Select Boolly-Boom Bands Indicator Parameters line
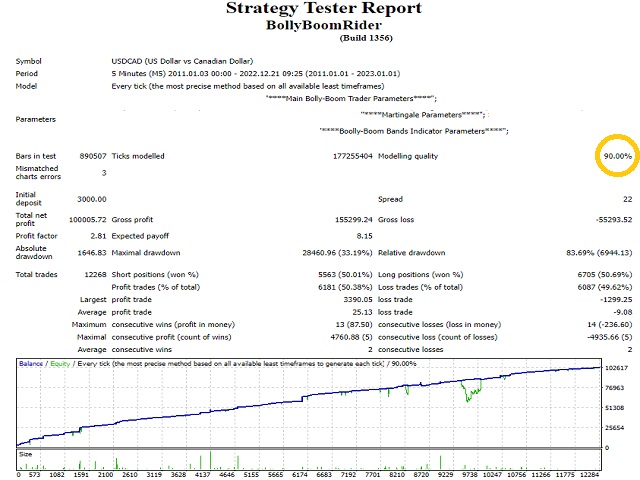Image resolution: width=640 pixels, height=480 pixels. tap(414, 131)
